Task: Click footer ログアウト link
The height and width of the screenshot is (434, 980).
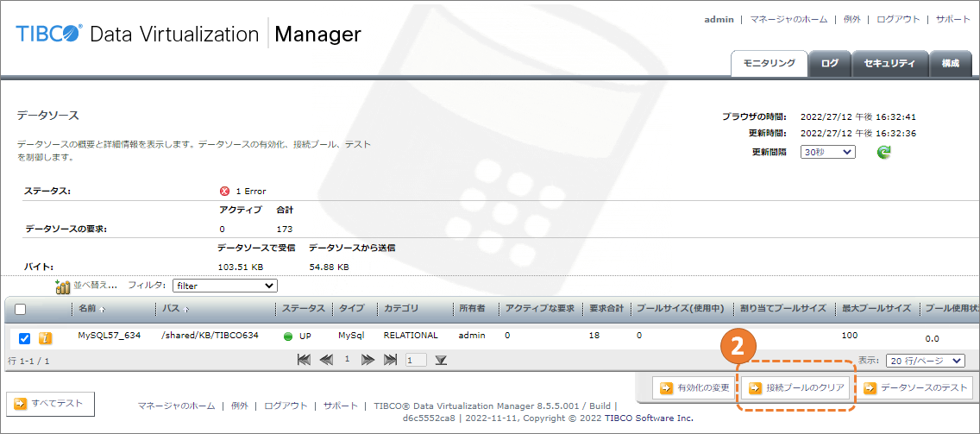Action: tap(286, 406)
